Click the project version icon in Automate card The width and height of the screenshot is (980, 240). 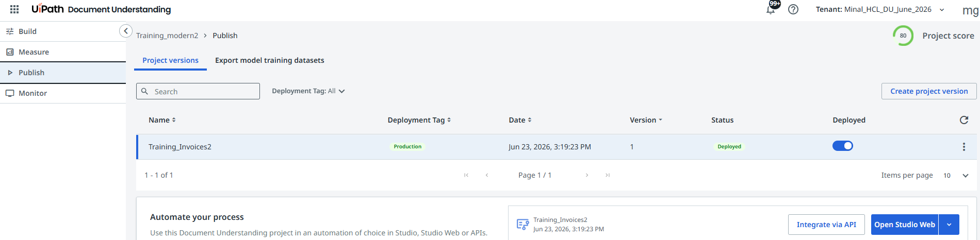click(522, 224)
